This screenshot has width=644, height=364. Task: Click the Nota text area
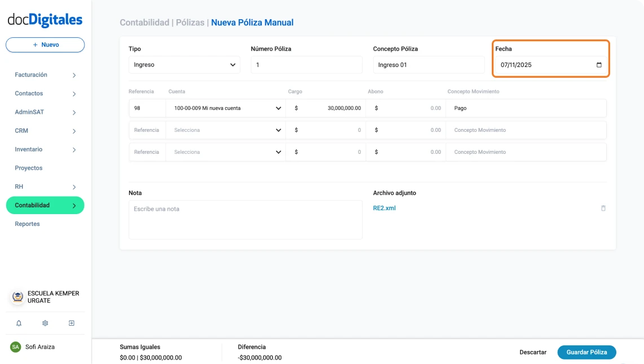pos(245,220)
